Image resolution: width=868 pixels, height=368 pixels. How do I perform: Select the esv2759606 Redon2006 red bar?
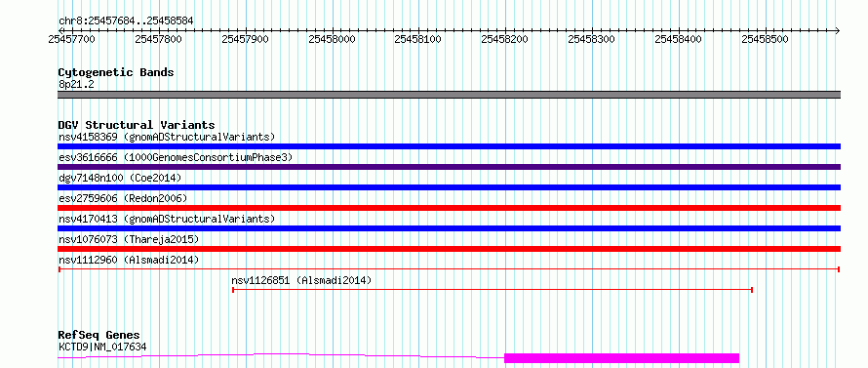point(449,208)
